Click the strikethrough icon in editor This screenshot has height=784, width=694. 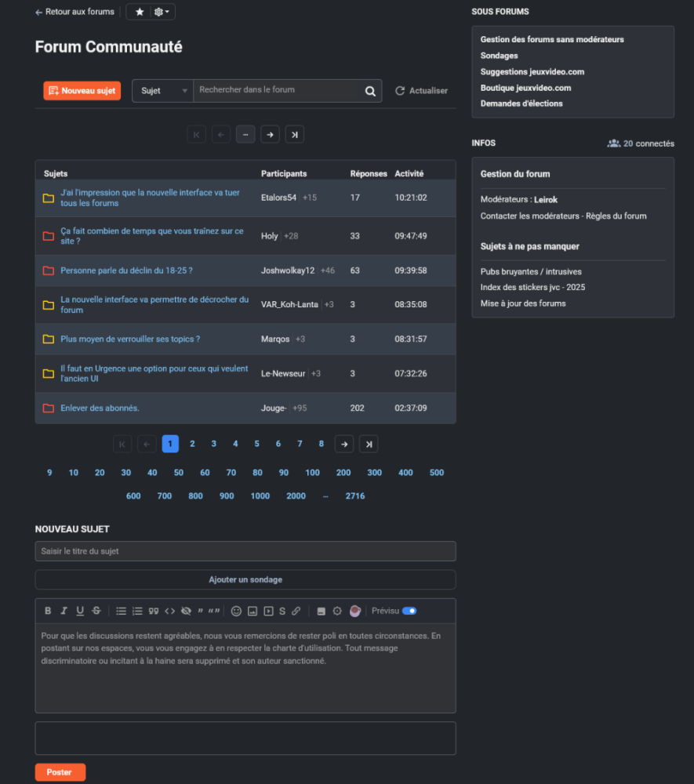pyautogui.click(x=96, y=611)
